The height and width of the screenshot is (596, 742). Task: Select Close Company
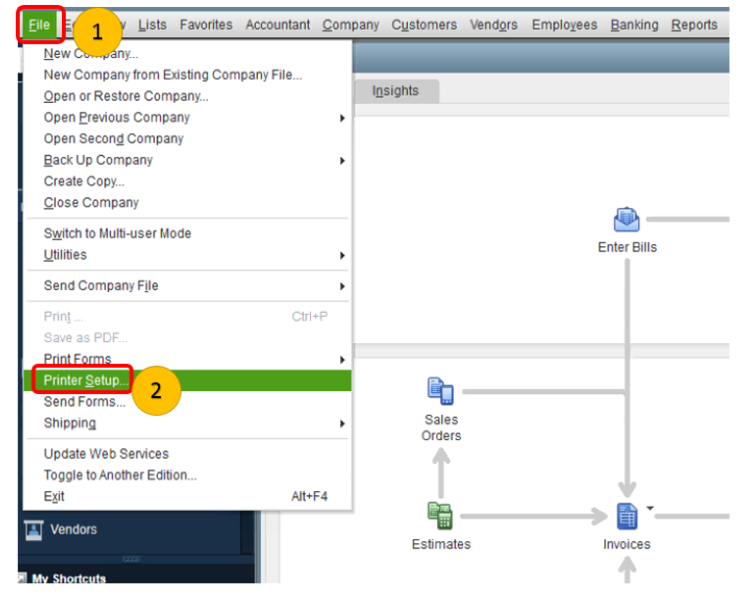point(91,203)
